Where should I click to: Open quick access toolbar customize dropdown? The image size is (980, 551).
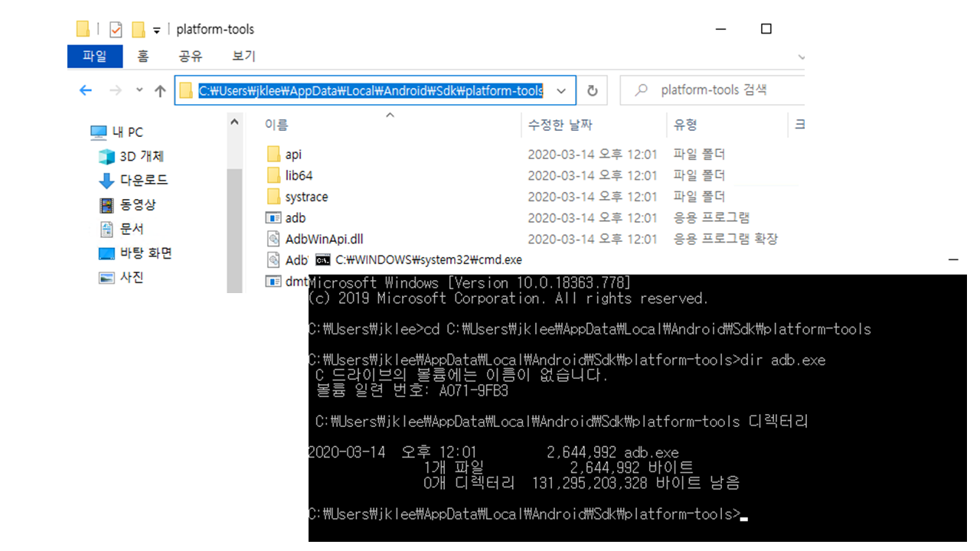(x=157, y=30)
